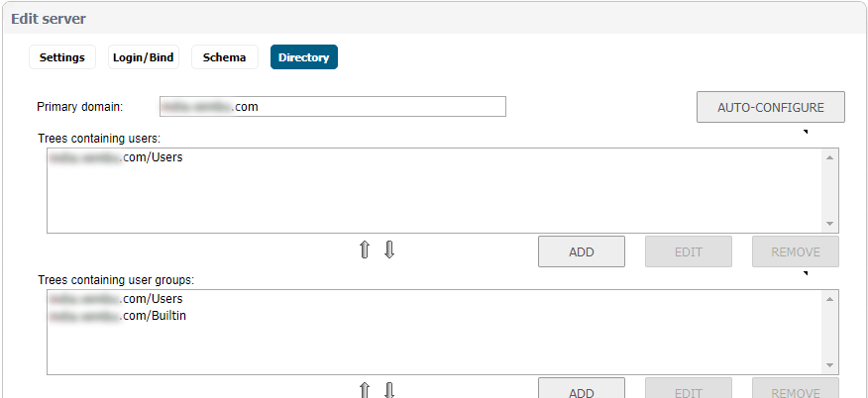This screenshot has height=398, width=868.
Task: Add a tree containing user groups
Action: pos(582,389)
